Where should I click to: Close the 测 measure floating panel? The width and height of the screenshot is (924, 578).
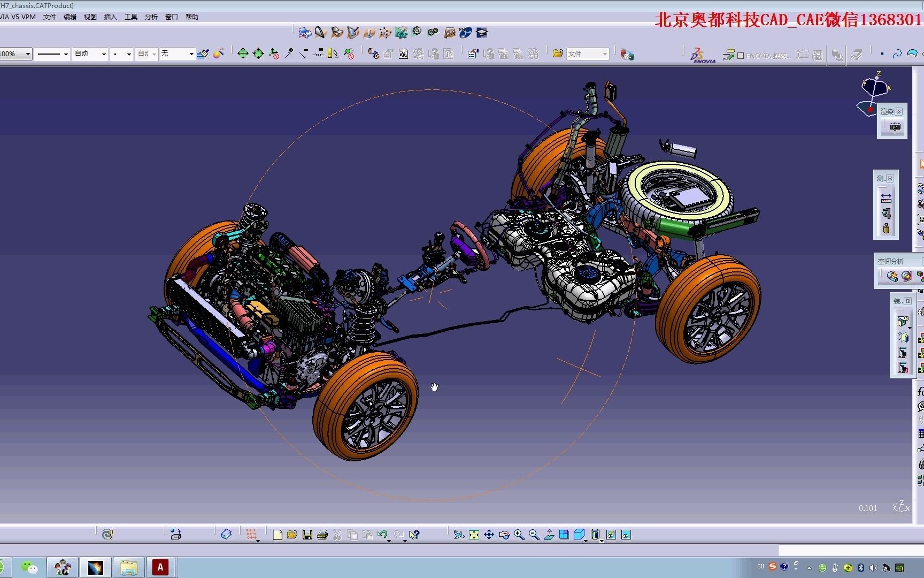click(x=890, y=178)
